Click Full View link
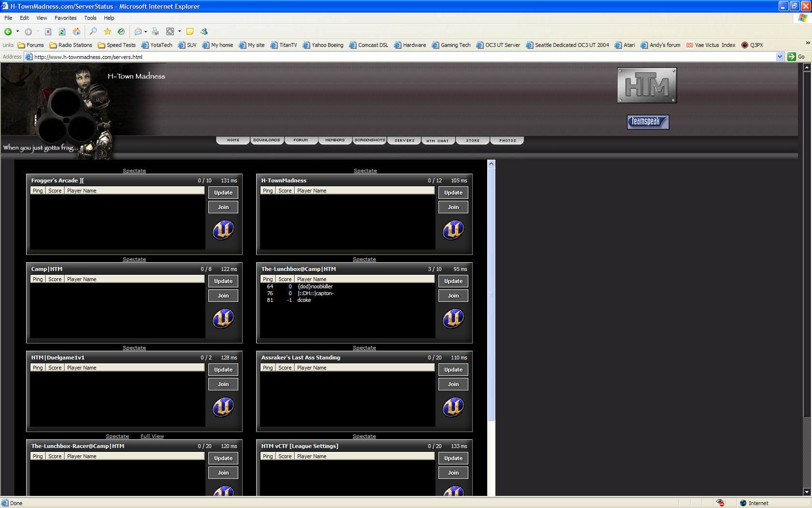This screenshot has width=812, height=508. point(152,436)
